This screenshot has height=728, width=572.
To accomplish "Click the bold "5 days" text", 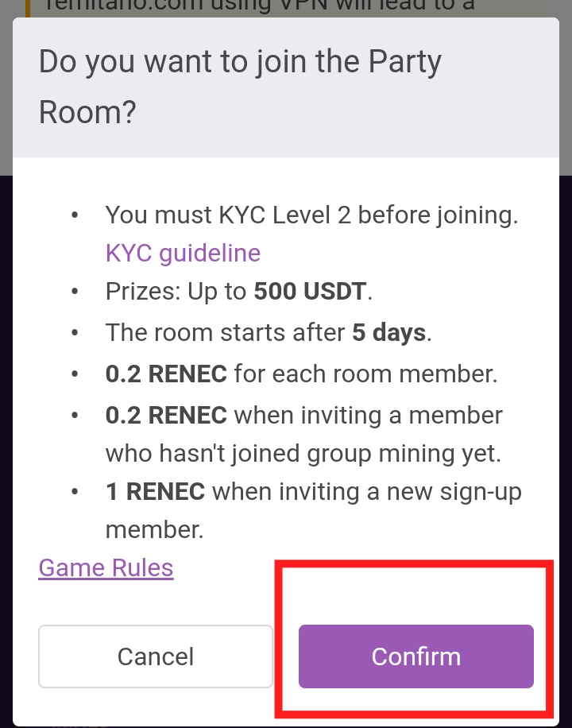I will (389, 331).
